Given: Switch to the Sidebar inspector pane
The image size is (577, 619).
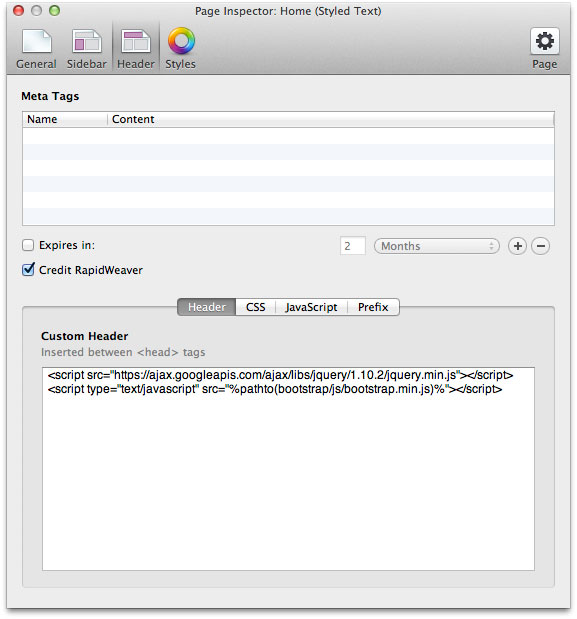Looking at the screenshot, I should (86, 49).
